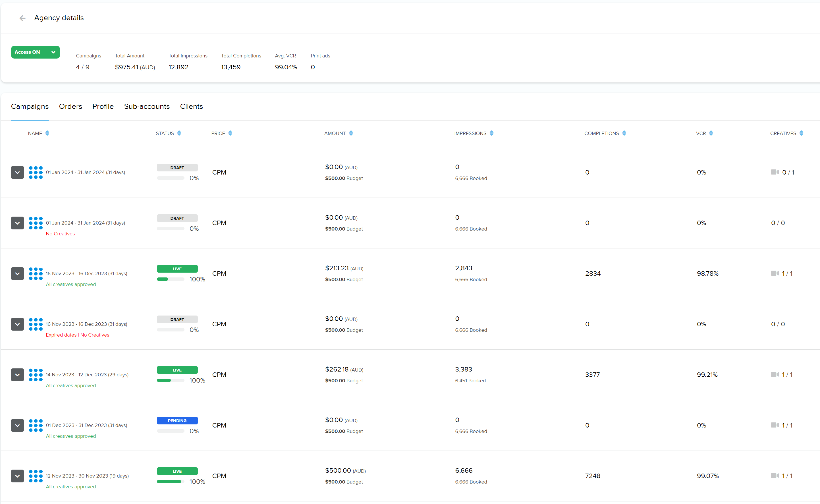This screenshot has width=820, height=504.
Task: Expand the 14 Nov 2023 campaign row
Action: pos(17,375)
